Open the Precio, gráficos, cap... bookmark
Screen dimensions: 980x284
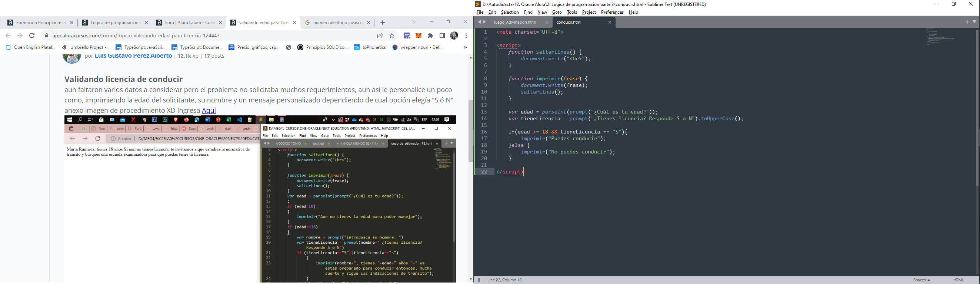coord(254,47)
